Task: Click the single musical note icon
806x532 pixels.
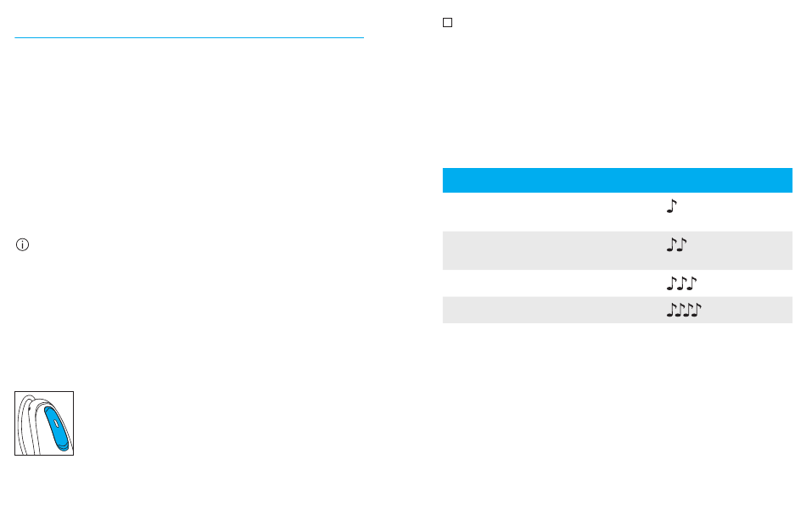Action: (671, 206)
